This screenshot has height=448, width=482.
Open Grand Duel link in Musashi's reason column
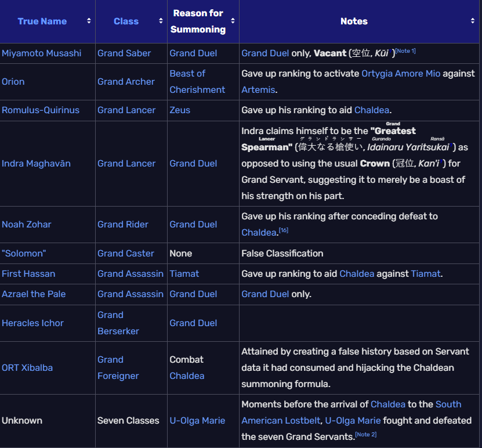pyautogui.click(x=193, y=53)
